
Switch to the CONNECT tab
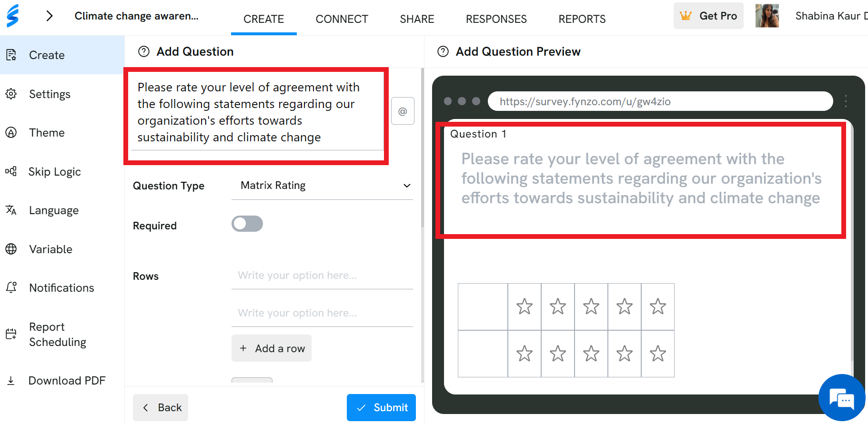[342, 19]
